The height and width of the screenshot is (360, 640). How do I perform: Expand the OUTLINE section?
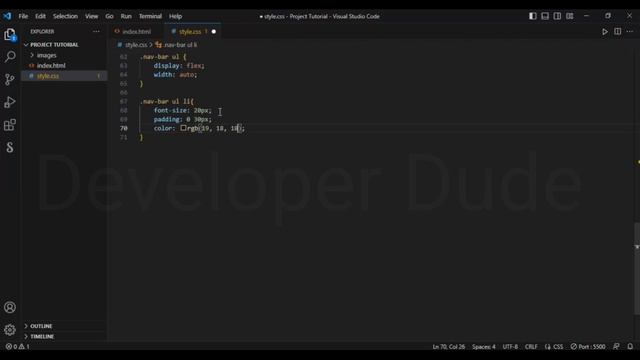41,326
